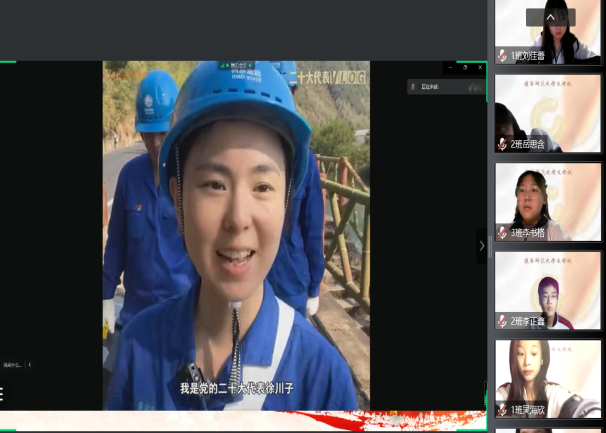Click the shared video of helmeted worker

point(236,235)
